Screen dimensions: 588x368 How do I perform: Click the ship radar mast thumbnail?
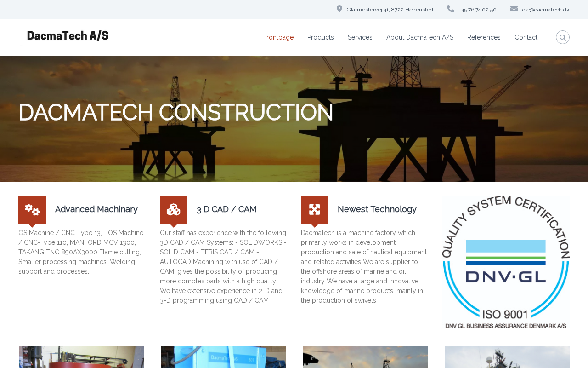(x=507, y=357)
